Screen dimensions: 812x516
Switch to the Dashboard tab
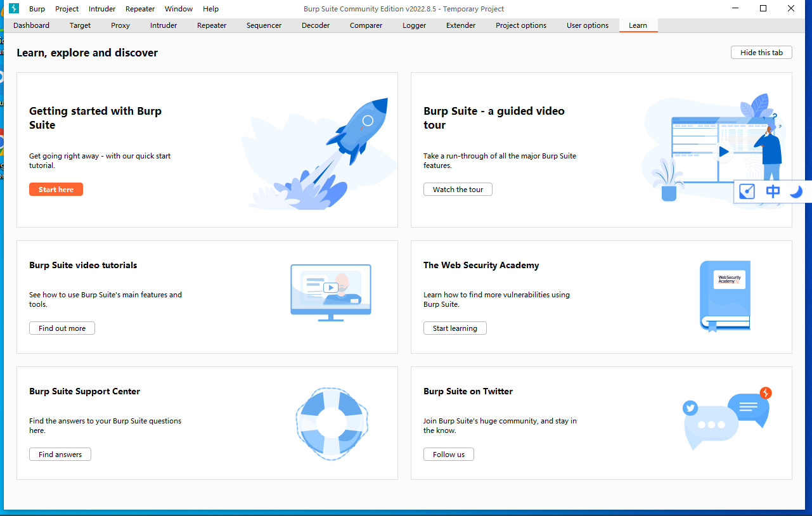pyautogui.click(x=31, y=25)
